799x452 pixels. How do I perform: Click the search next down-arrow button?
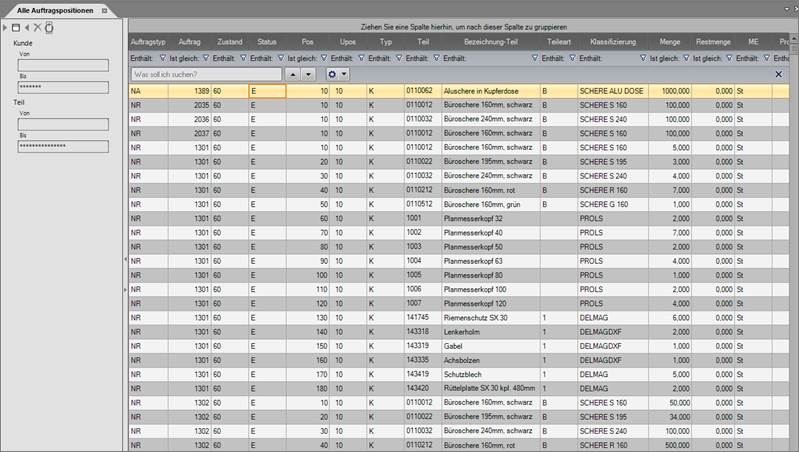(x=311, y=75)
